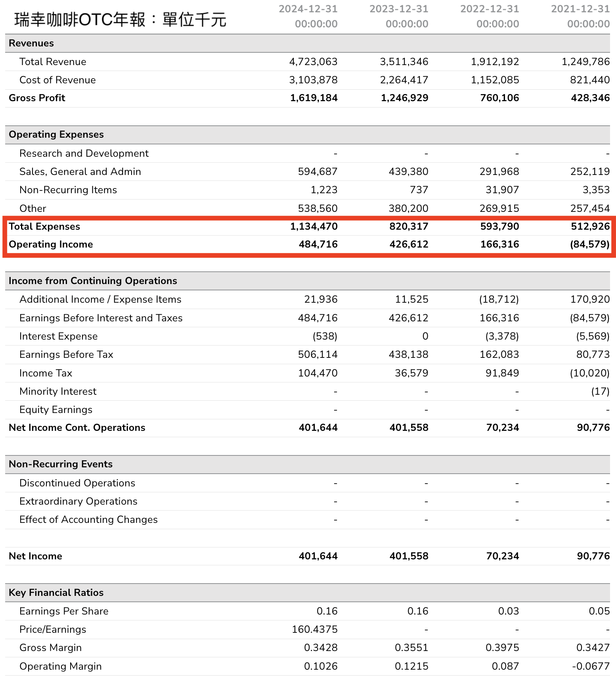Click the Operating Margin row label
This screenshot has height=676, width=616.
coord(61,666)
